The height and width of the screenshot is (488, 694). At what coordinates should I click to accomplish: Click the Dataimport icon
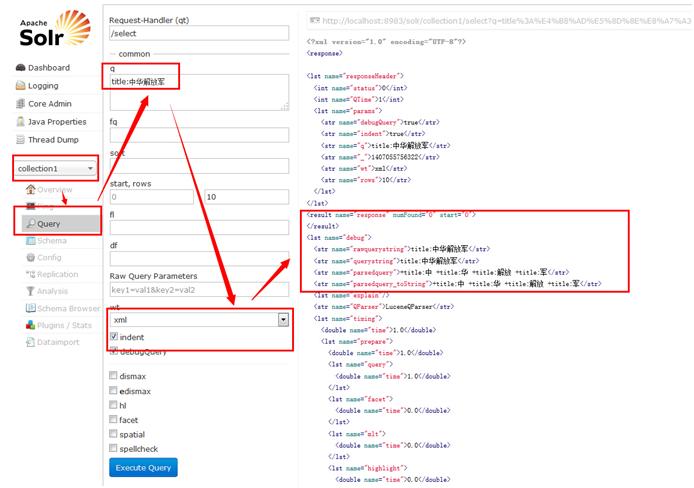click(31, 342)
